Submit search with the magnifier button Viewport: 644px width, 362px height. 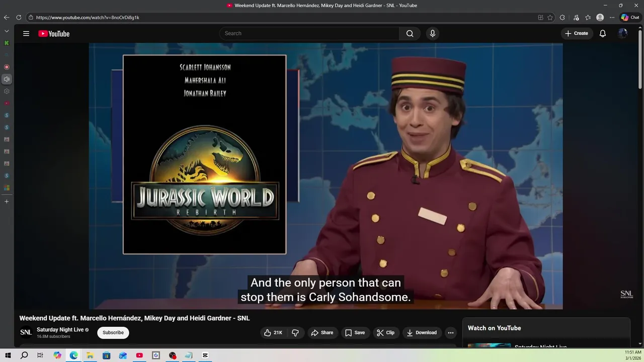(x=410, y=33)
